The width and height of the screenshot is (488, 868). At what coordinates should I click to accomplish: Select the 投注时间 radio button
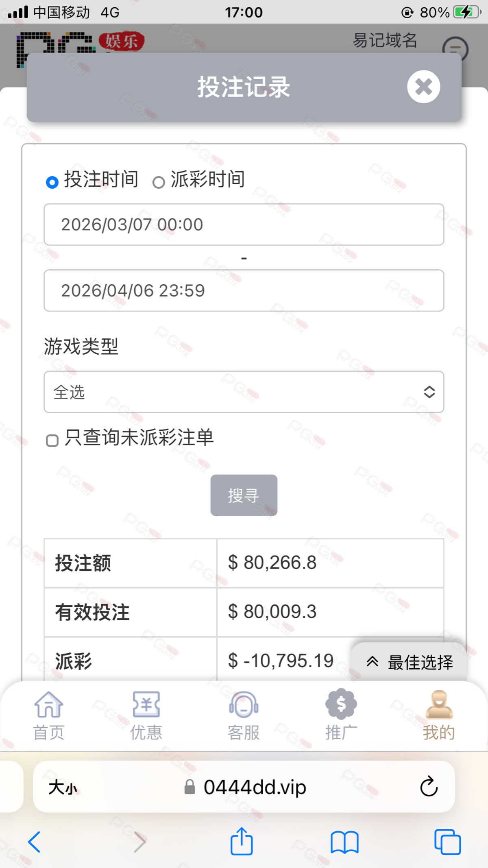point(52,182)
